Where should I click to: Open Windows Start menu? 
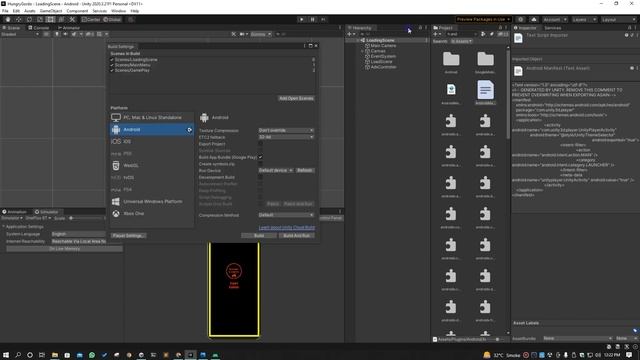6,355
